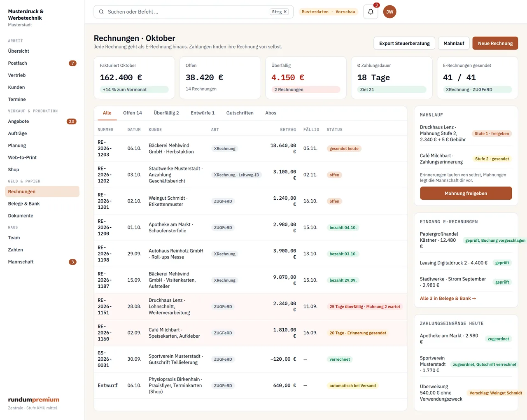Sort by the Betrag column header

(x=288, y=130)
